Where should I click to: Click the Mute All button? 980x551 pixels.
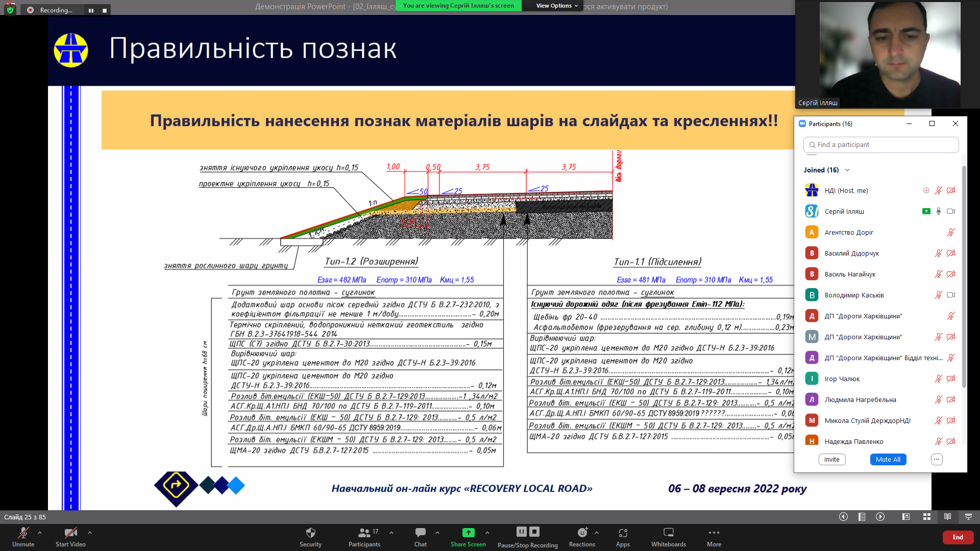point(888,459)
